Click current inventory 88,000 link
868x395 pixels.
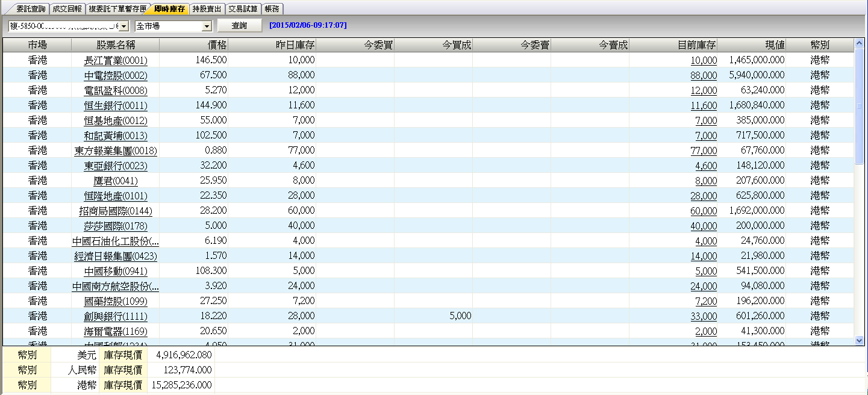click(704, 75)
